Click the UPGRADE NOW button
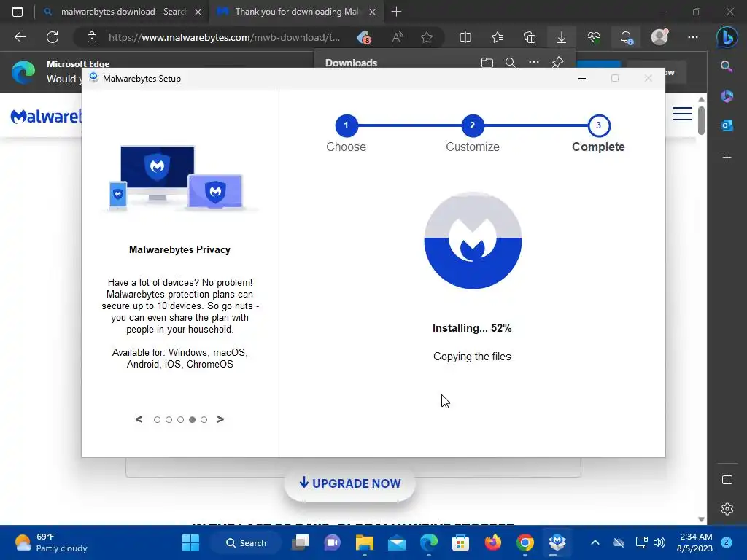Screen dimensions: 747x560 (349, 483)
